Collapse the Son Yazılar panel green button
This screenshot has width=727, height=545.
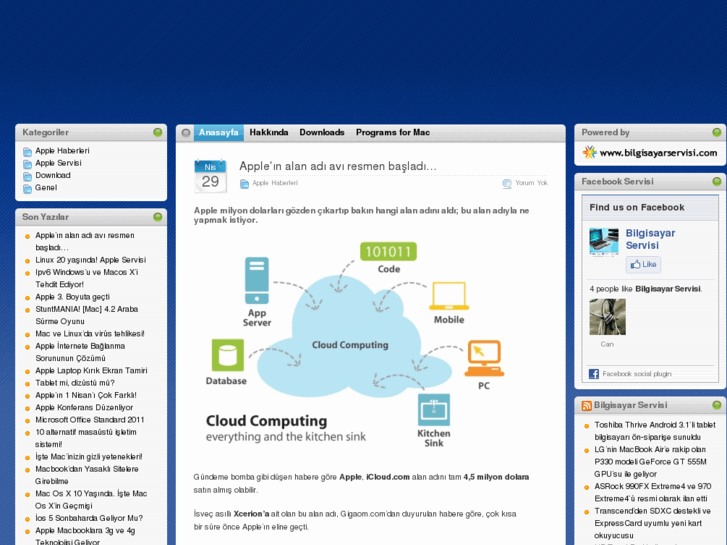coord(158,217)
